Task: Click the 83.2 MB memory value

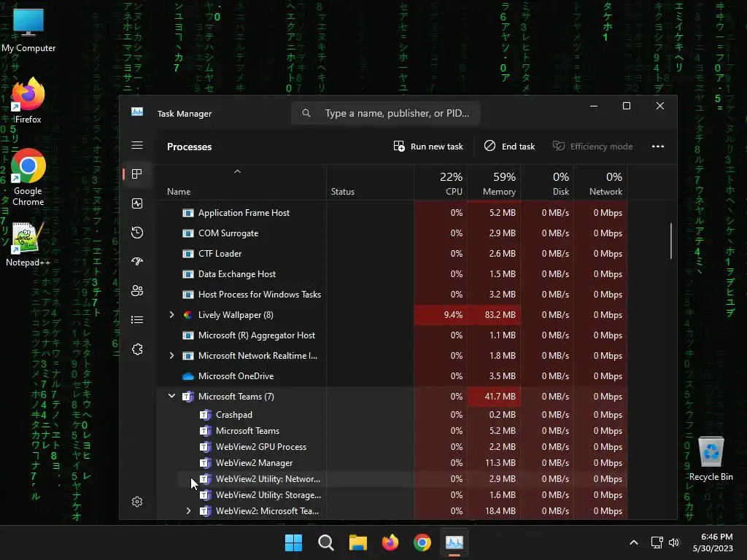Action: pyautogui.click(x=500, y=315)
